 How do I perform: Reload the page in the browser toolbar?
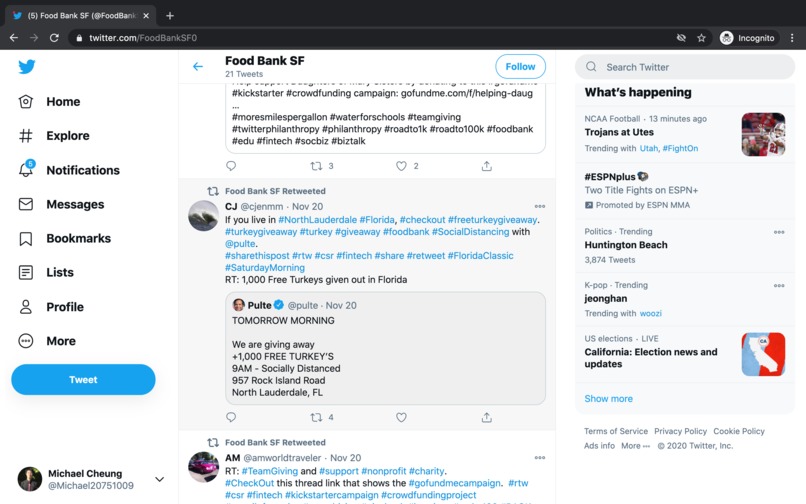[x=54, y=38]
